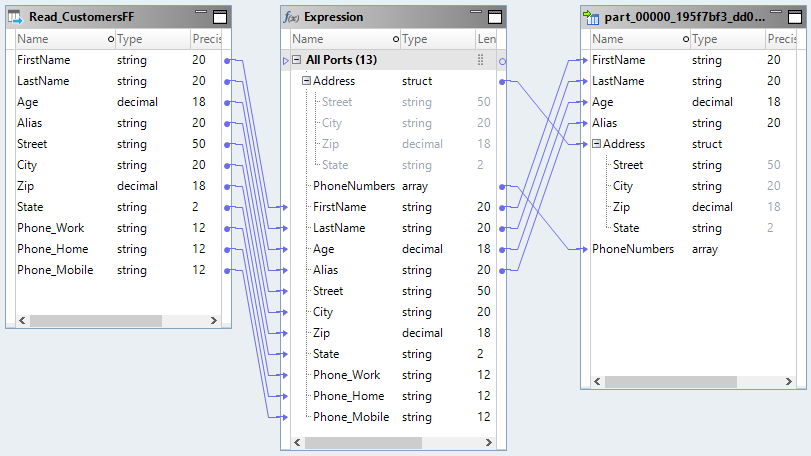Select the Phone_Work port in Expression
811x456 pixels.
click(346, 375)
